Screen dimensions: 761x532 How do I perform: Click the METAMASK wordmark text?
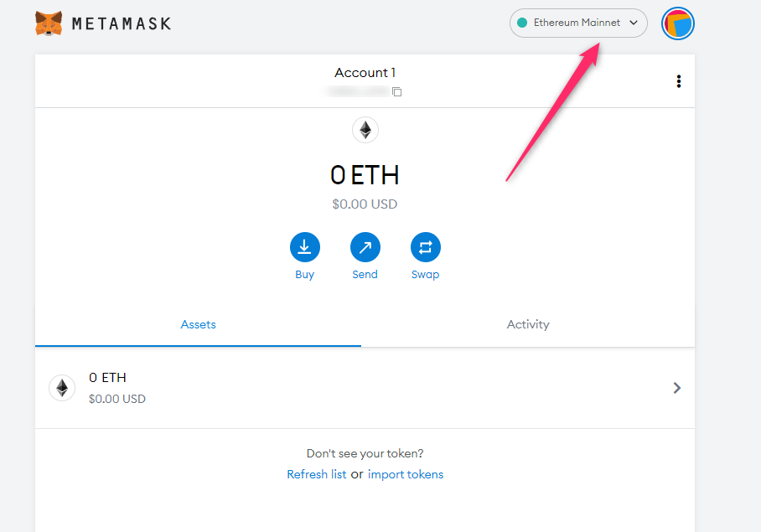pyautogui.click(x=122, y=23)
